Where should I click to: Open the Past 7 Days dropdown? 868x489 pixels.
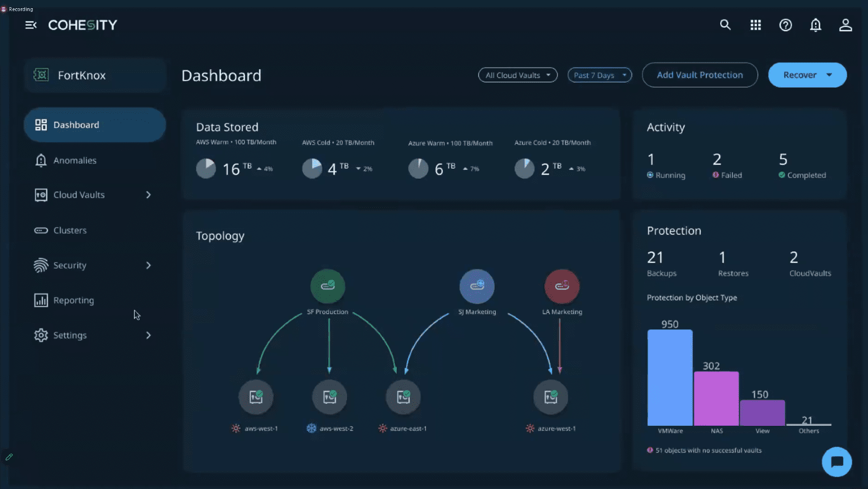click(600, 75)
